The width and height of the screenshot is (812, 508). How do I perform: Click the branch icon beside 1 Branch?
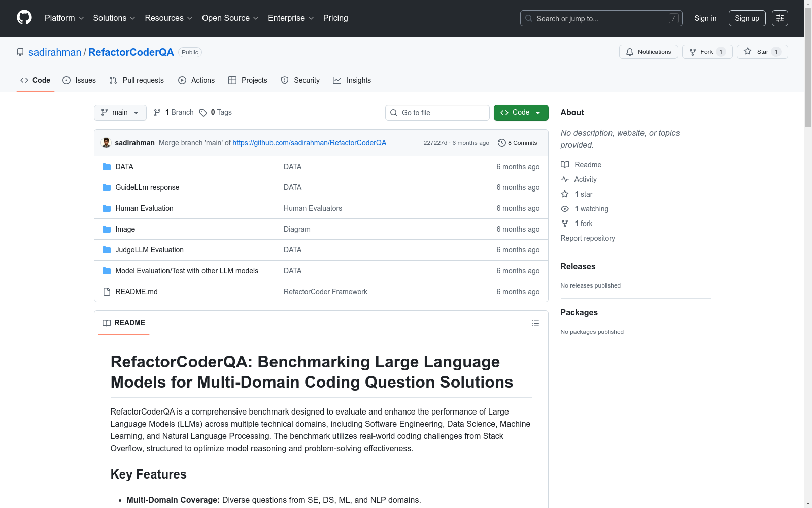tap(157, 113)
